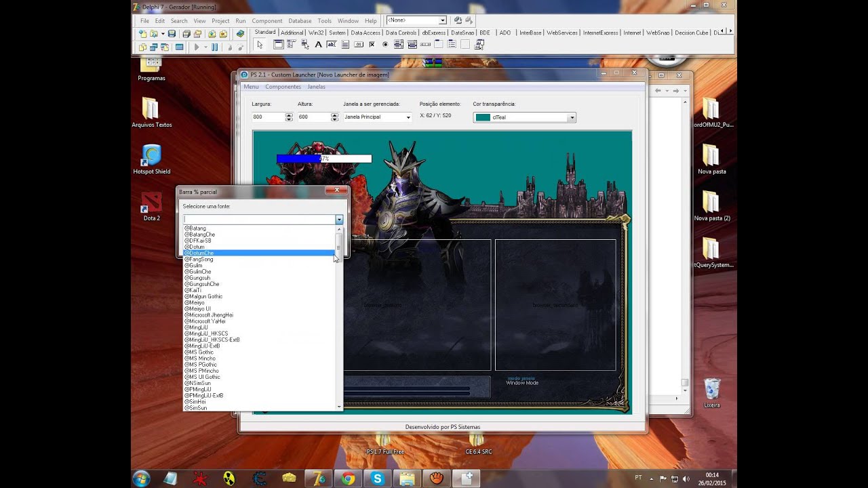Click the Altura input field

tap(313, 117)
